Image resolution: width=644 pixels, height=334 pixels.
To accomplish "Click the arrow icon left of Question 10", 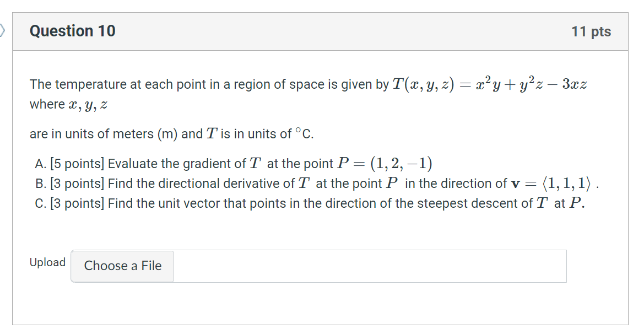I will [x=2, y=31].
